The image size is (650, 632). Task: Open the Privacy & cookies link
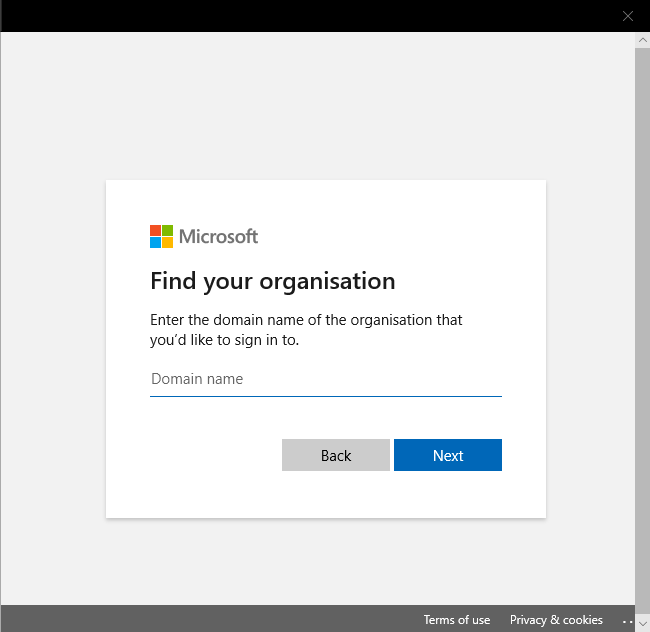(x=556, y=620)
